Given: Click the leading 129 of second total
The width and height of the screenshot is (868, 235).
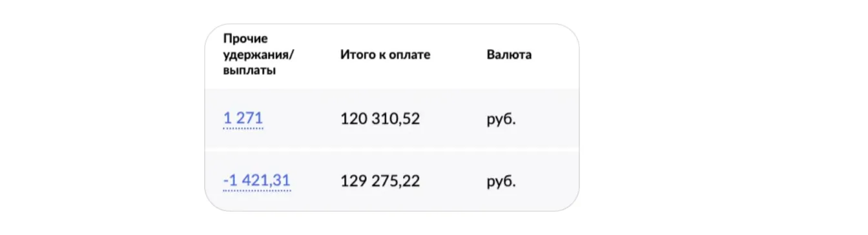Looking at the screenshot, I should pyautogui.click(x=352, y=181).
